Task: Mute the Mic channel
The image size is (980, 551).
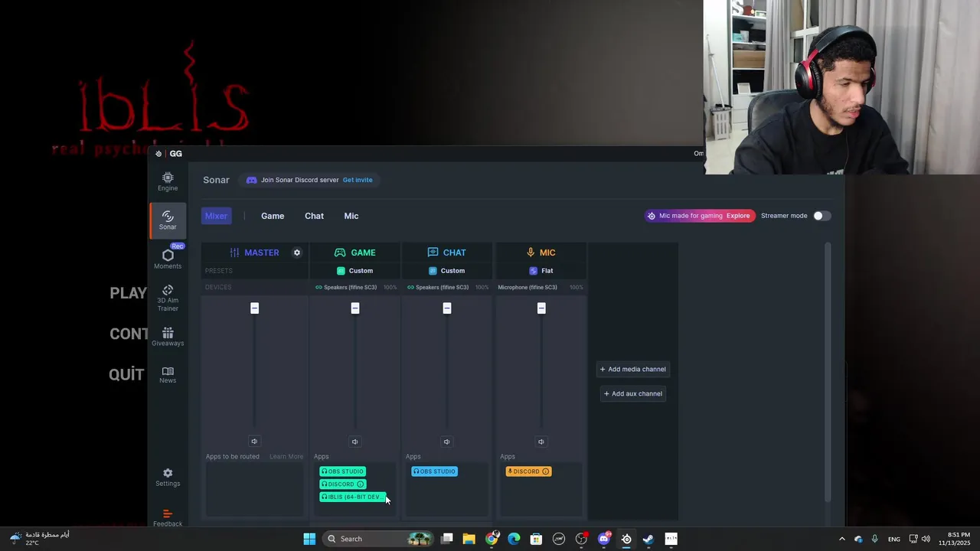Action: pyautogui.click(x=541, y=442)
